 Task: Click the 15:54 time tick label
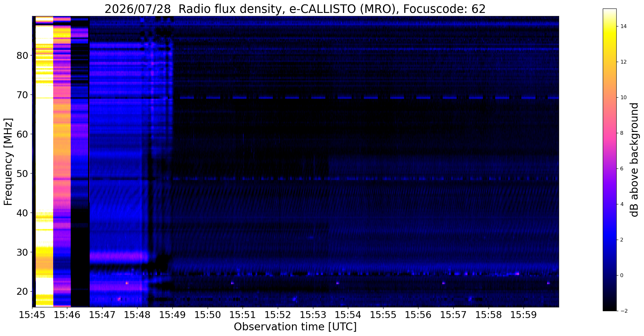348,315
